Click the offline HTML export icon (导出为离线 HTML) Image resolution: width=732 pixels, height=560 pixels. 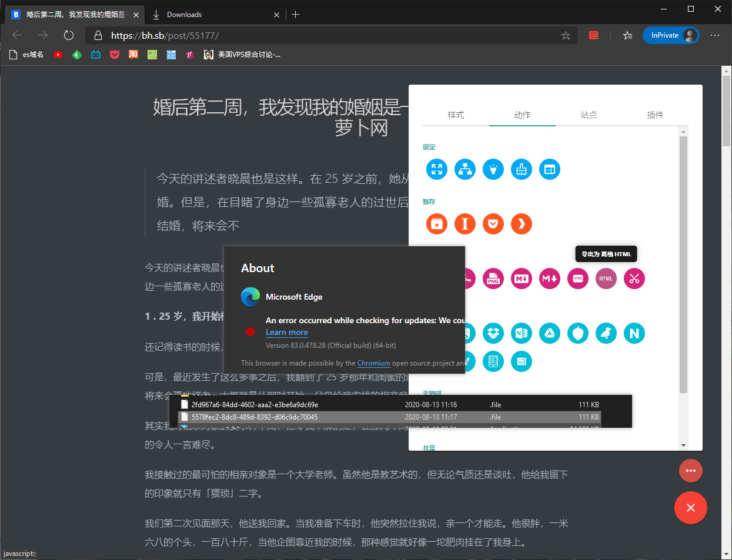click(x=606, y=279)
